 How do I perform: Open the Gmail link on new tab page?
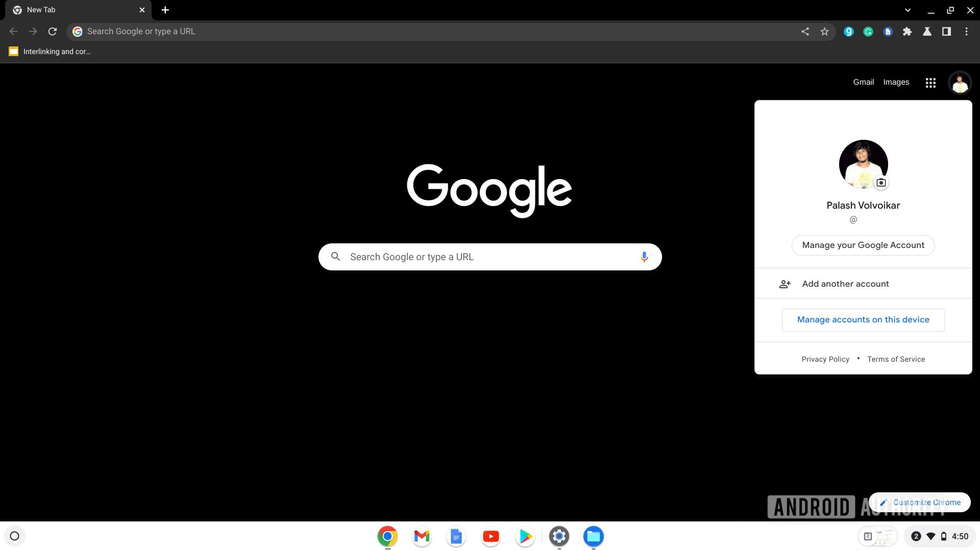[863, 82]
